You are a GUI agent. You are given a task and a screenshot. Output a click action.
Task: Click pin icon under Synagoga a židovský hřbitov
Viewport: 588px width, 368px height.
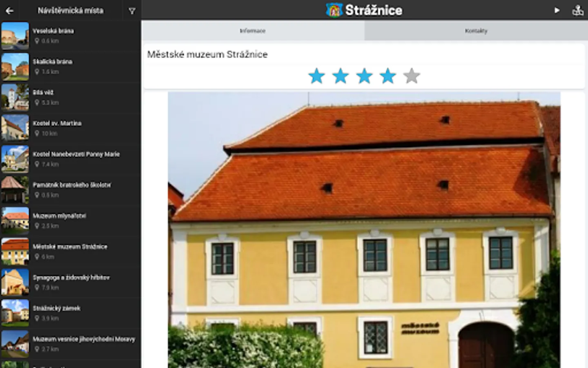(x=37, y=287)
